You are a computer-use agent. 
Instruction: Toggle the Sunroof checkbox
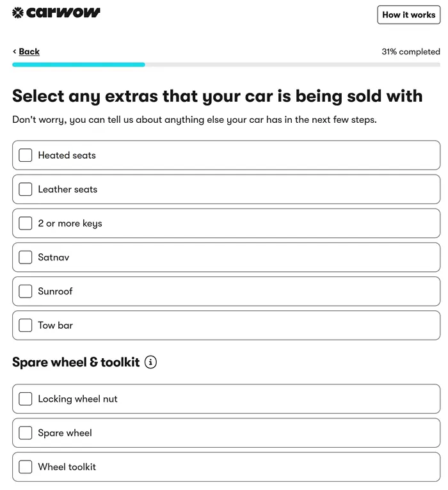[x=26, y=291]
